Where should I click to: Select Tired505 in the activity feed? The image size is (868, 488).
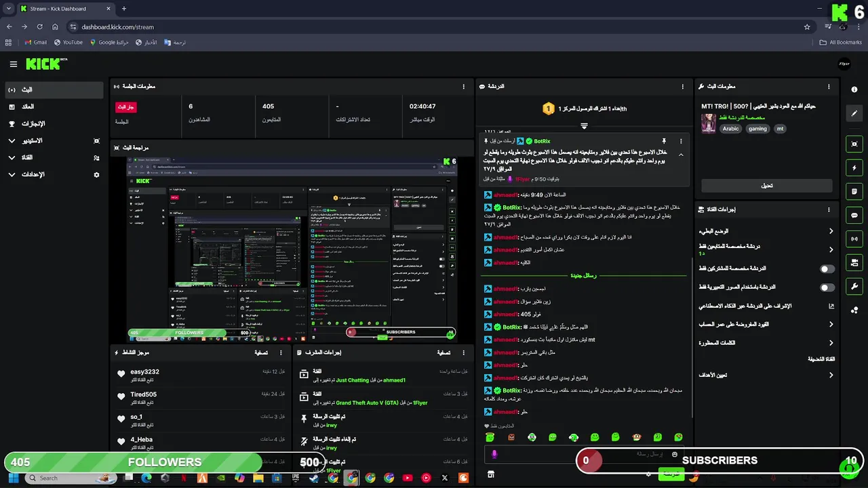click(143, 394)
